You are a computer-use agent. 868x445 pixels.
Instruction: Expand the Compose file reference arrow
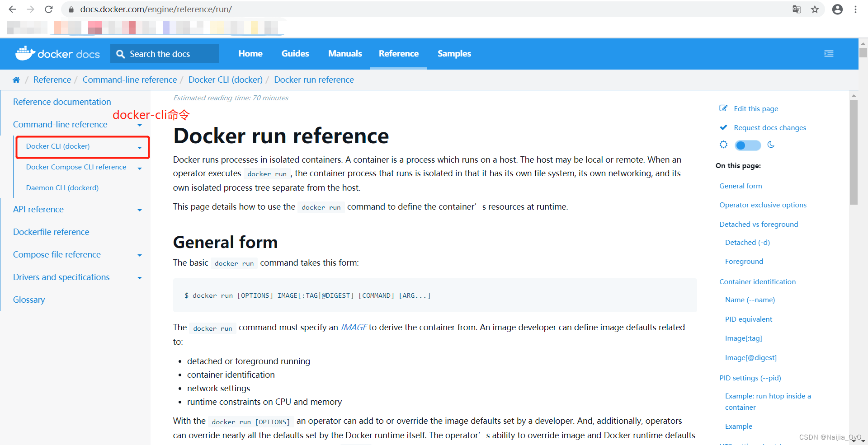coord(140,255)
